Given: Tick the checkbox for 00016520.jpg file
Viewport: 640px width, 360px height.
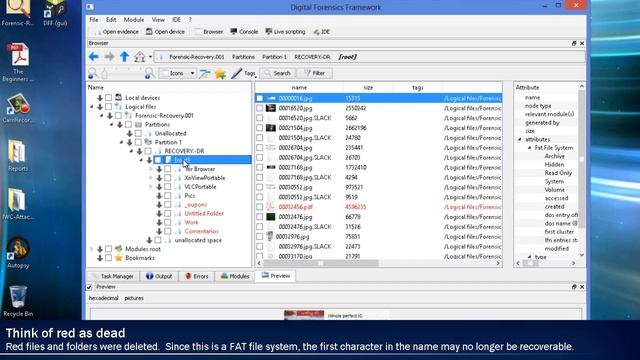Looking at the screenshot, I should coord(260,108).
